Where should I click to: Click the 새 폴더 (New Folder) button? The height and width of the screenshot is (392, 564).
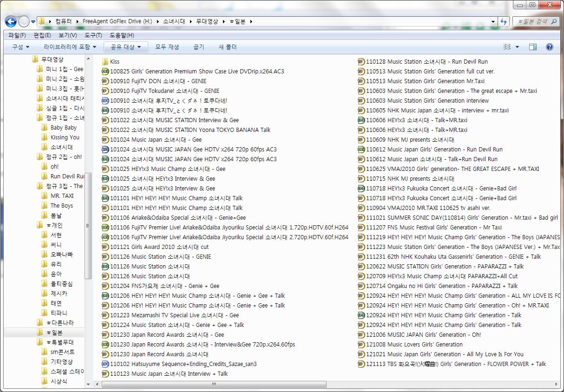[x=227, y=47]
